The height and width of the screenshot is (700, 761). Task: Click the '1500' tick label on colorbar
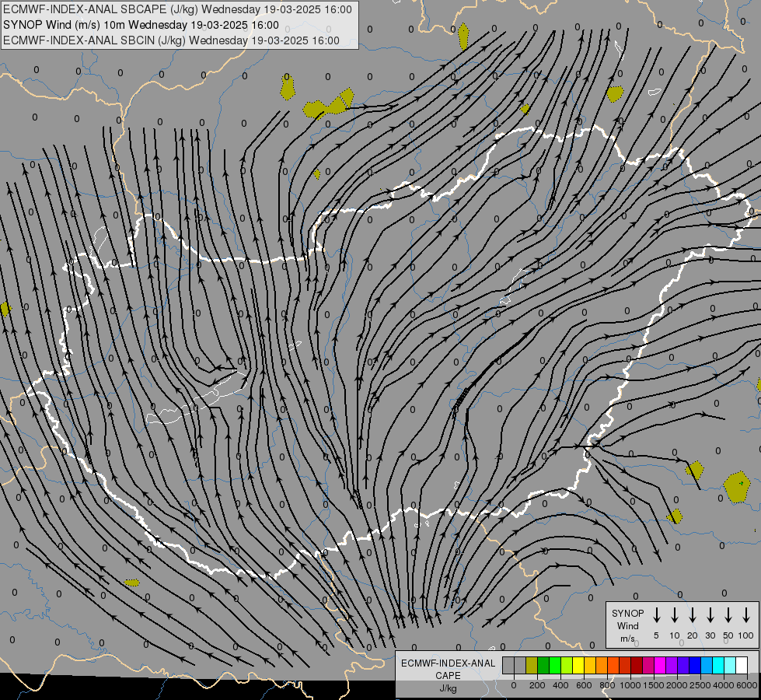(x=654, y=685)
